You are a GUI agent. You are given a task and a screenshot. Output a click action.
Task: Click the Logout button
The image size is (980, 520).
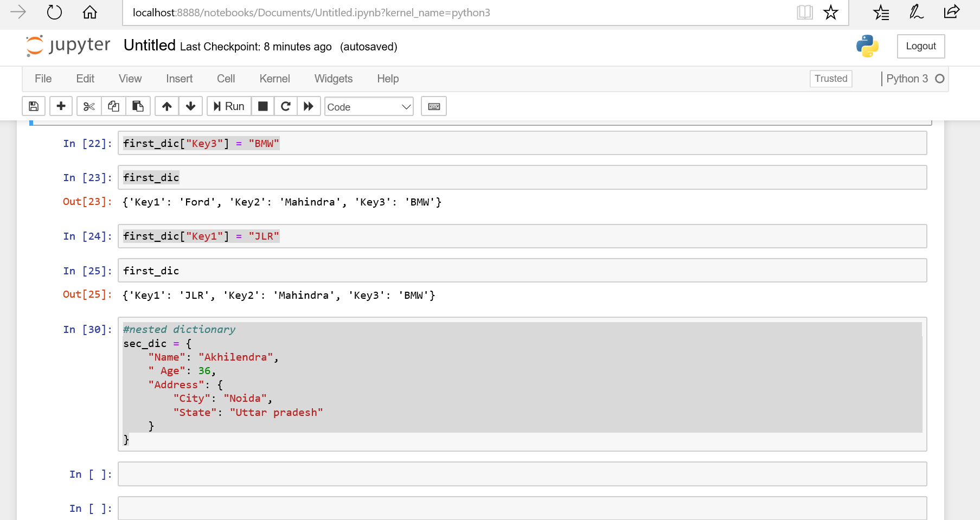[921, 46]
